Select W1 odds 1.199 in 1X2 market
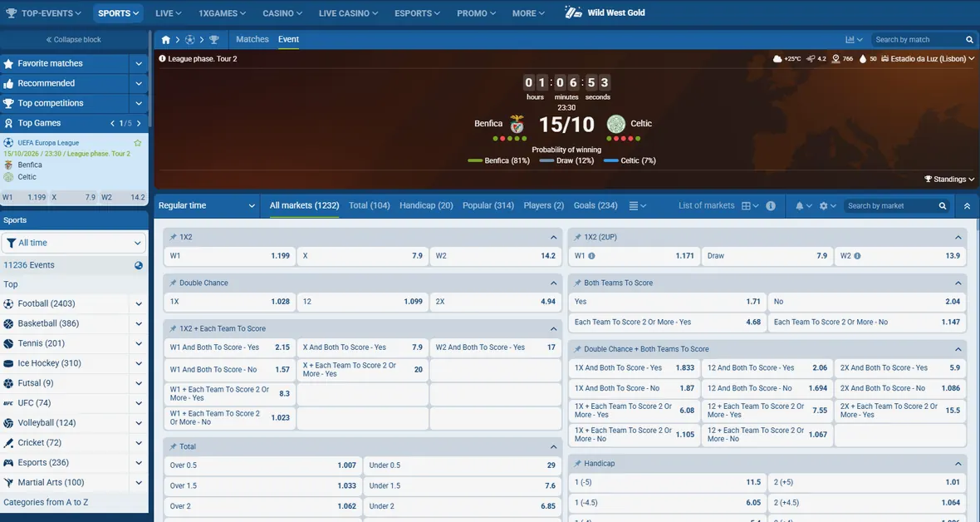This screenshot has width=980, height=522. 229,256
